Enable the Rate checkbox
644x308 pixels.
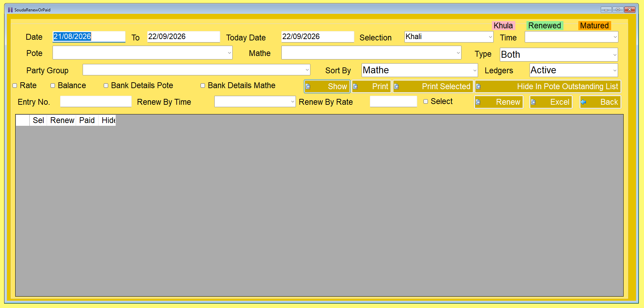coord(15,86)
